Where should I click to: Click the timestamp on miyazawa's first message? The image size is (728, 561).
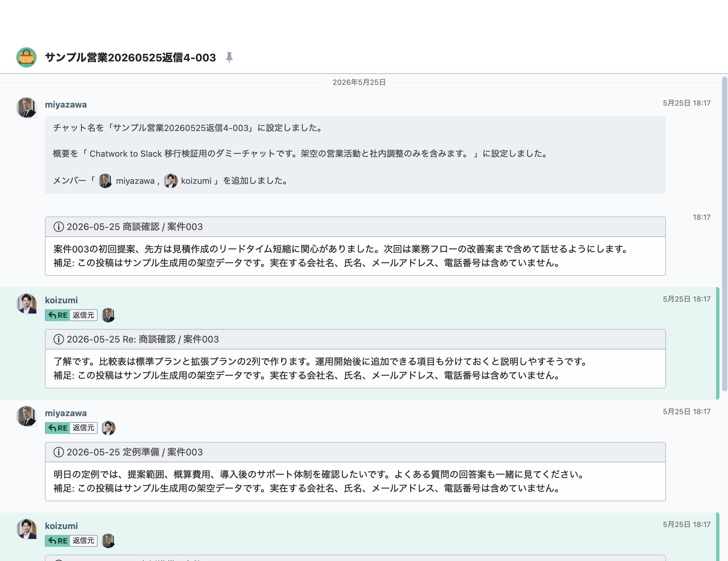point(687,103)
